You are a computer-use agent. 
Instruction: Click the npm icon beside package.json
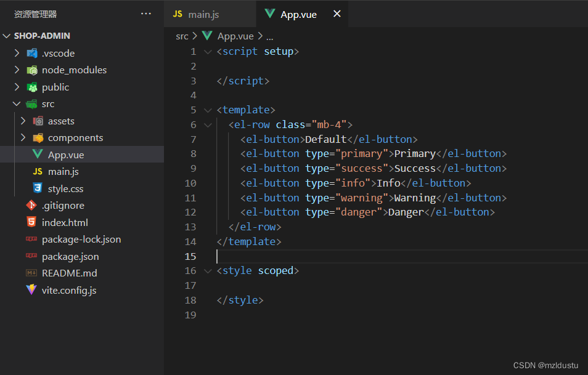point(31,256)
